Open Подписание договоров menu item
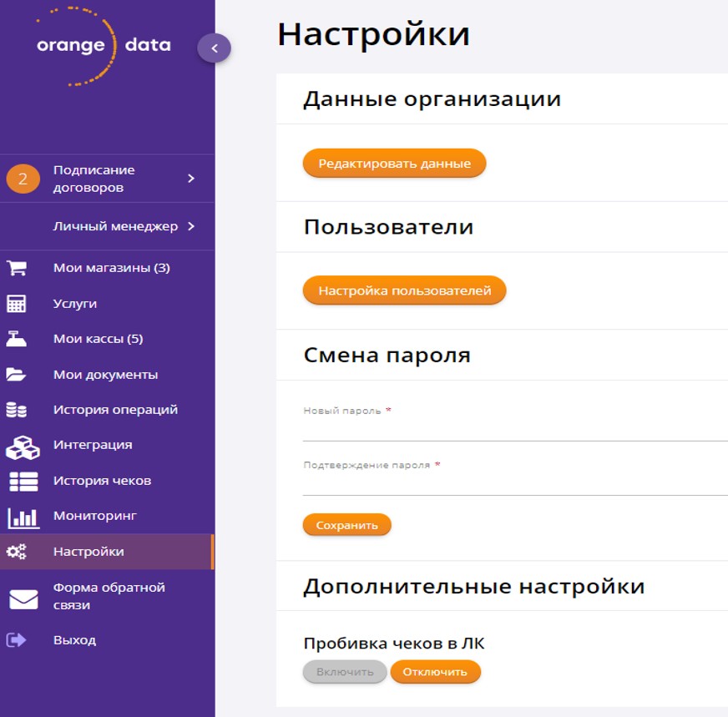The image size is (728, 717). pyautogui.click(x=107, y=179)
